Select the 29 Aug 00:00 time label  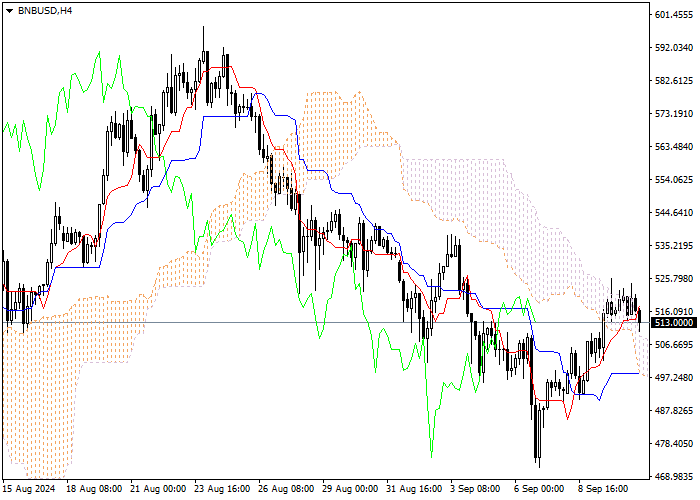(x=350, y=489)
